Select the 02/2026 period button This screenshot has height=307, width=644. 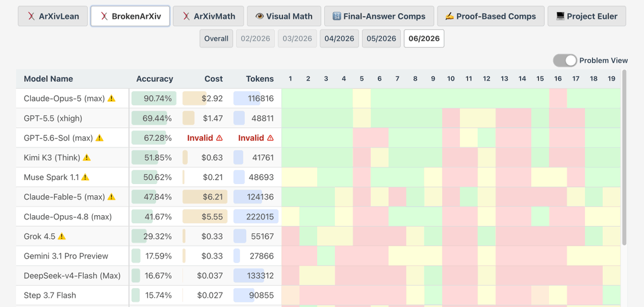[255, 39]
